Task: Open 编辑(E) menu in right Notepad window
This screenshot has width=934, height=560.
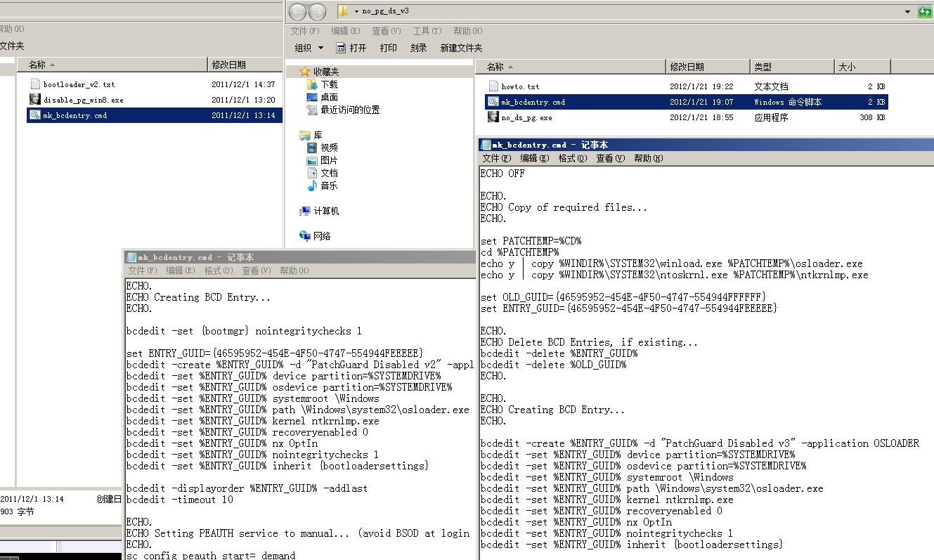Action: [x=534, y=158]
